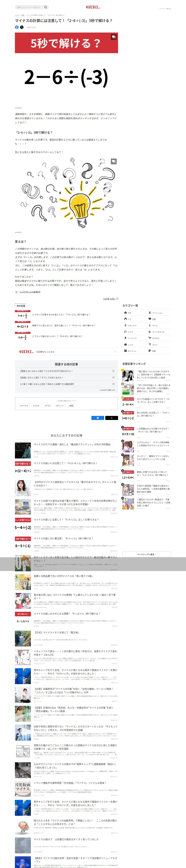
Task: Select 診断 category icon
Action: pos(150,351)
